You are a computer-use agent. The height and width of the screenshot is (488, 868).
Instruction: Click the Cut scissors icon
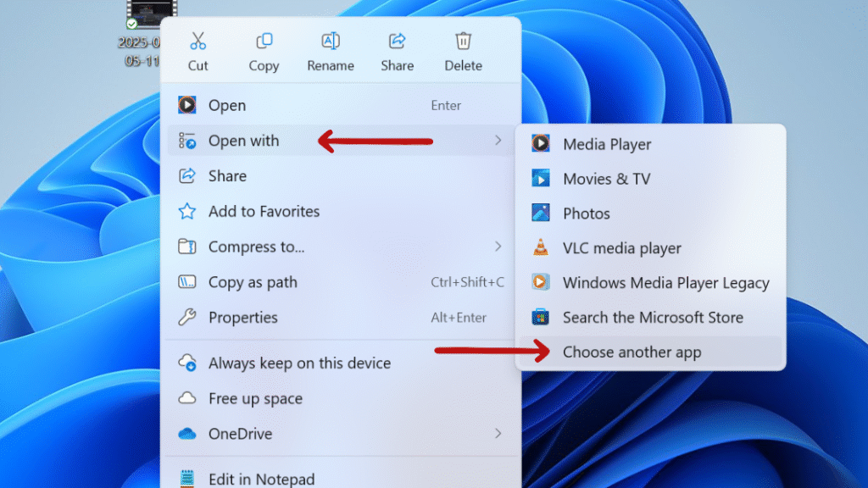[198, 41]
